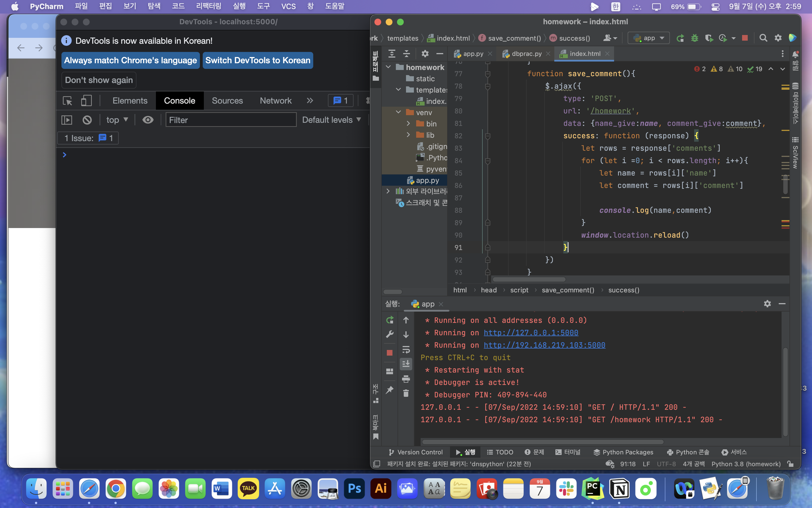Open the TODO tool window
The width and height of the screenshot is (812, 508).
click(500, 452)
